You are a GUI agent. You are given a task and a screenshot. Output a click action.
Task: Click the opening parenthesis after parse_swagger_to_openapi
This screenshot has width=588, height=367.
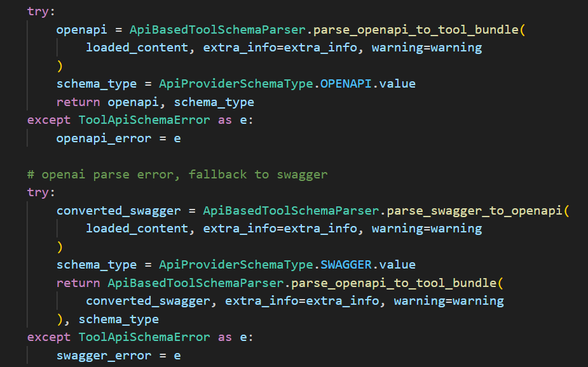point(566,210)
